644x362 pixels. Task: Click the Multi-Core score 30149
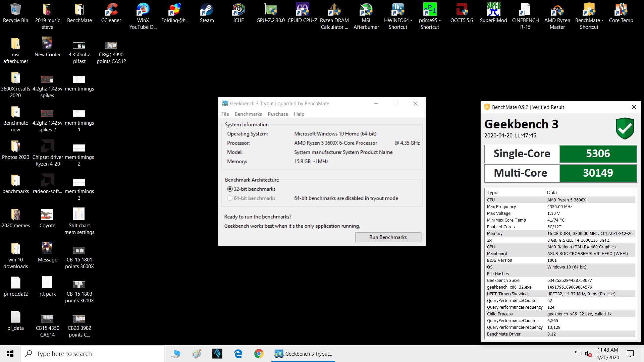point(598,173)
